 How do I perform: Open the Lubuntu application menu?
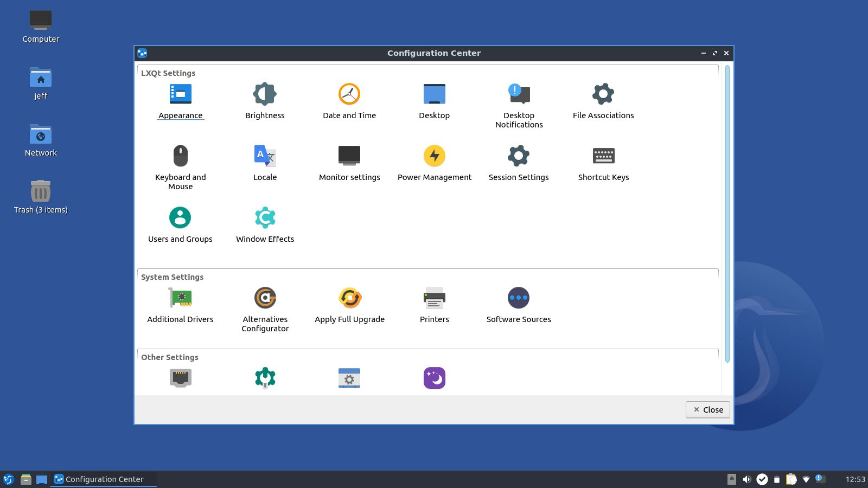pyautogui.click(x=9, y=479)
